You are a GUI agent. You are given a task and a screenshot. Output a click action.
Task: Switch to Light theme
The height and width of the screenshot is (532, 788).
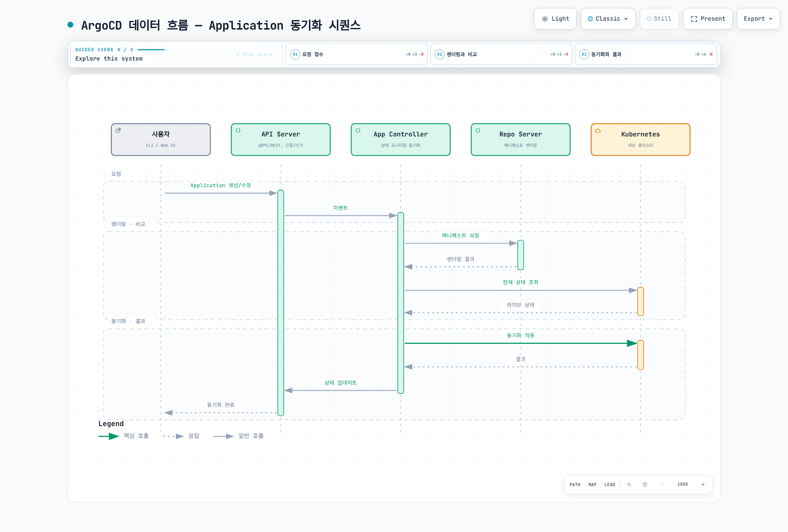point(555,19)
